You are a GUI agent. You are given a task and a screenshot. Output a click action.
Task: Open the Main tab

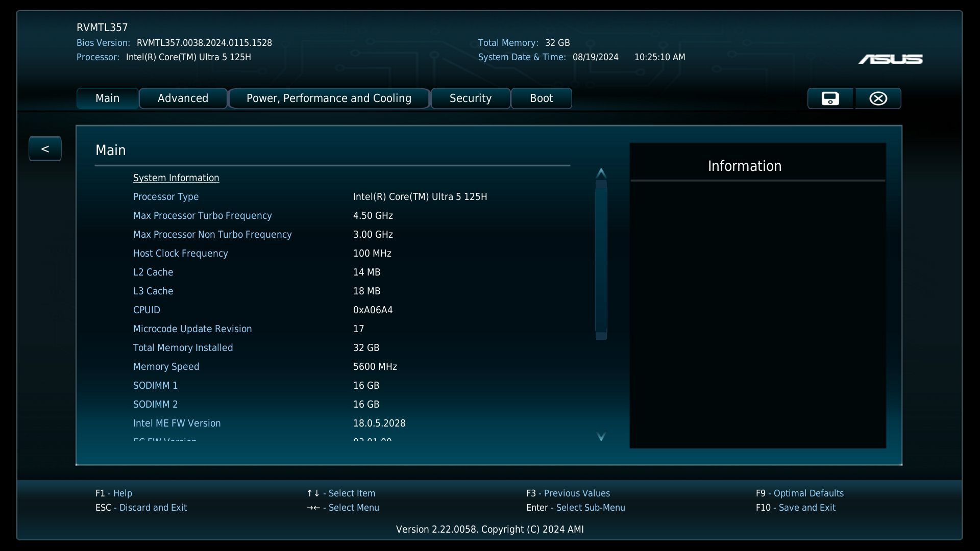click(x=107, y=98)
